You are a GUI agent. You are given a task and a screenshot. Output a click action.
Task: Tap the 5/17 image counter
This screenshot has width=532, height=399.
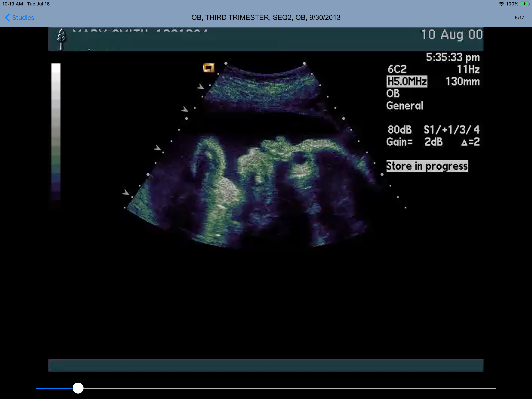coord(519,18)
